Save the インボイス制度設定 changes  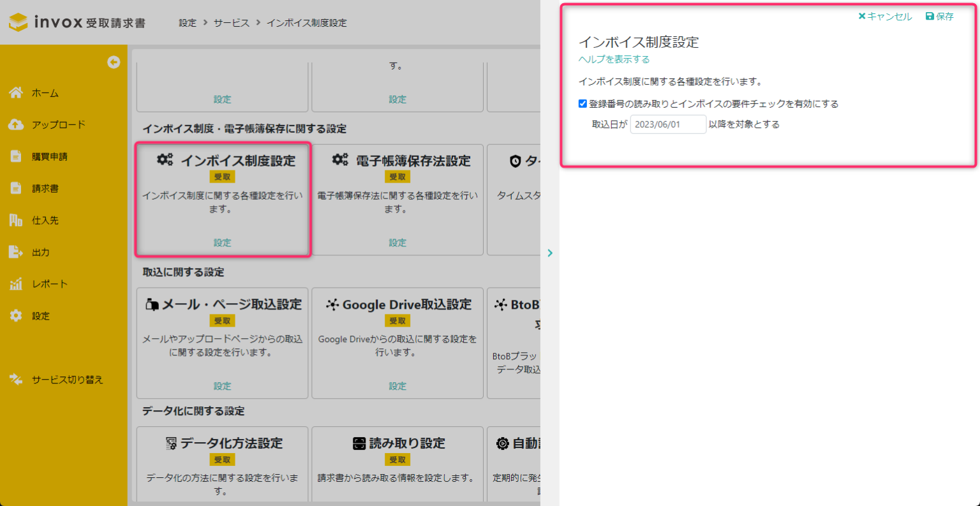coord(939,17)
